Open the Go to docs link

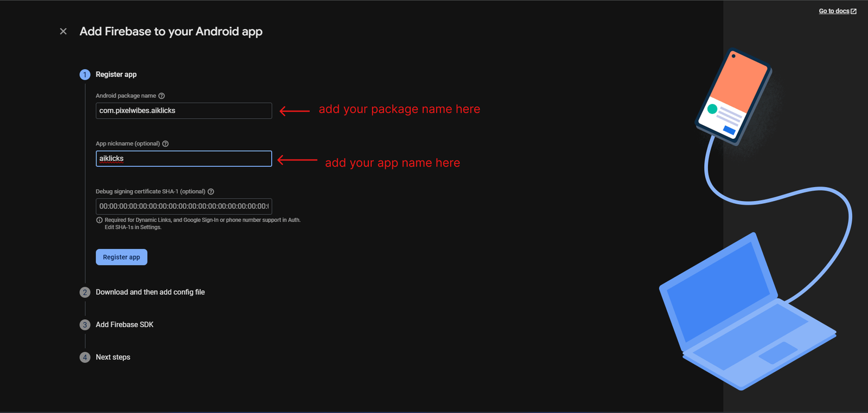(834, 11)
